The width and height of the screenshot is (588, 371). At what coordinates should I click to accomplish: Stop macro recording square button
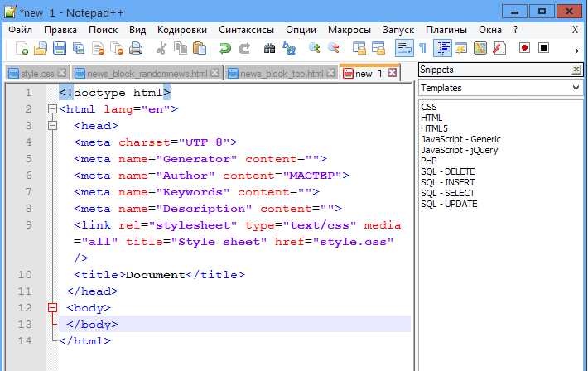click(x=543, y=48)
